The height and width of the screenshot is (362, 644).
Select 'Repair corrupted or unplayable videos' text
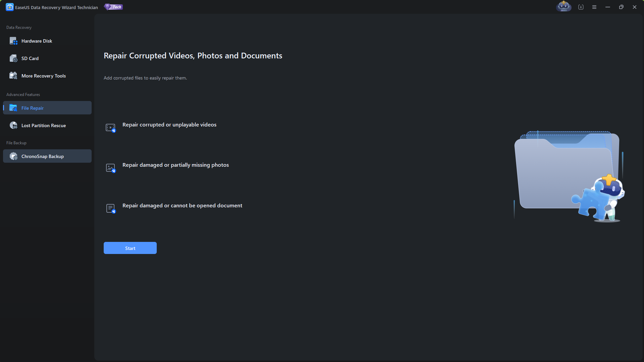169,125
